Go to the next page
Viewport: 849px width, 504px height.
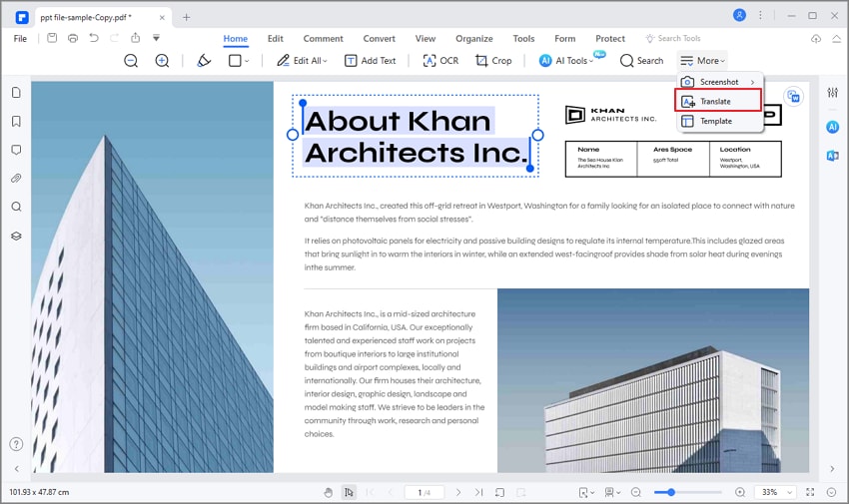[458, 492]
